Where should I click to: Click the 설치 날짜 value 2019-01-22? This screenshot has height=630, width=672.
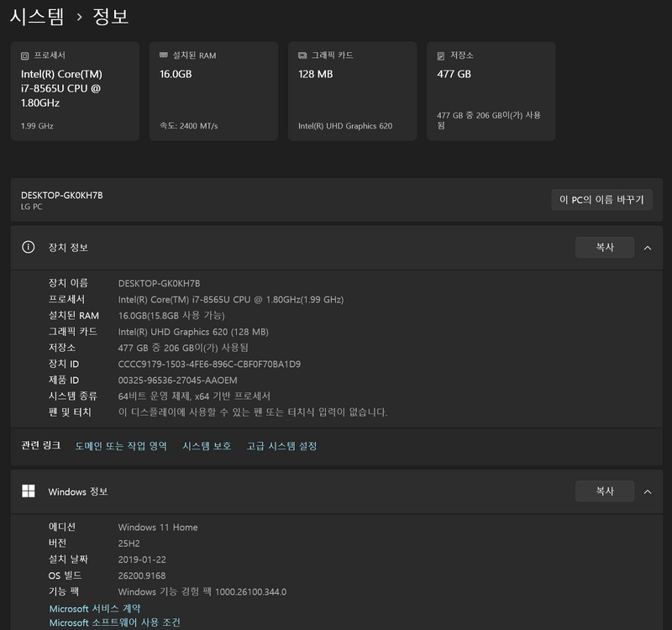(x=142, y=559)
